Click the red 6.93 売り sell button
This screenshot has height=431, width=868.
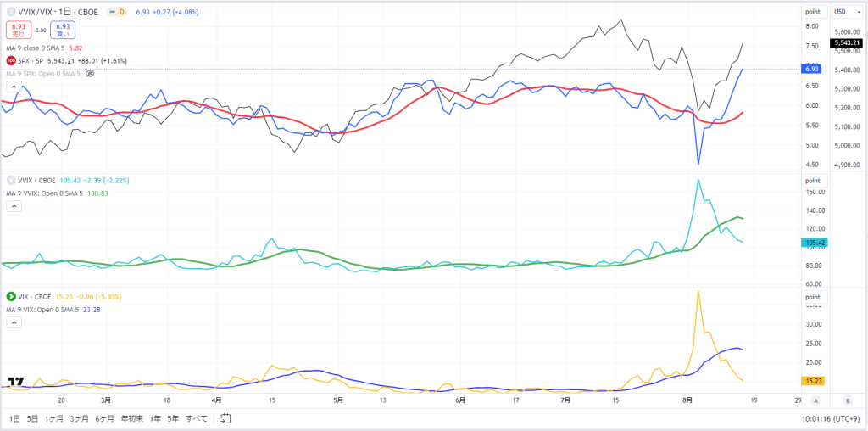(19, 30)
